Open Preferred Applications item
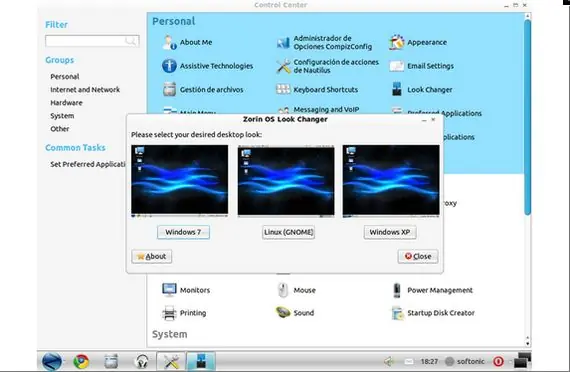 coord(444,113)
